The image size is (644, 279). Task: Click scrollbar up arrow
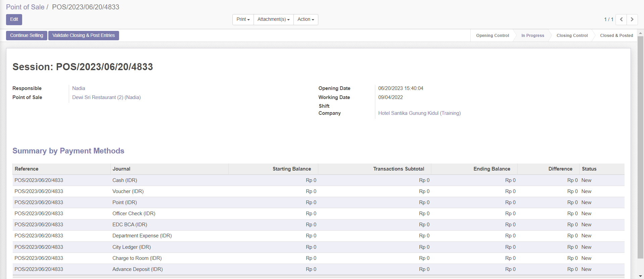coord(640,33)
